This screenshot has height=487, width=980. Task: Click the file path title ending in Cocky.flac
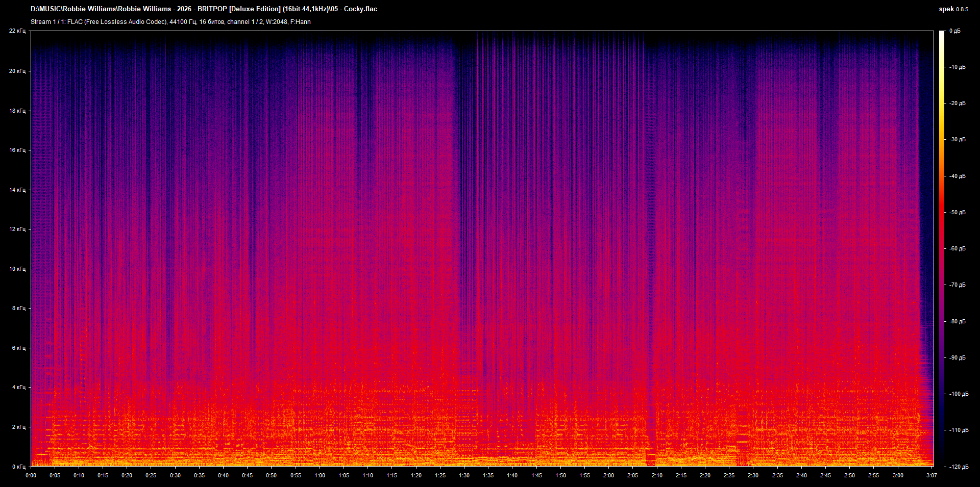pyautogui.click(x=204, y=9)
